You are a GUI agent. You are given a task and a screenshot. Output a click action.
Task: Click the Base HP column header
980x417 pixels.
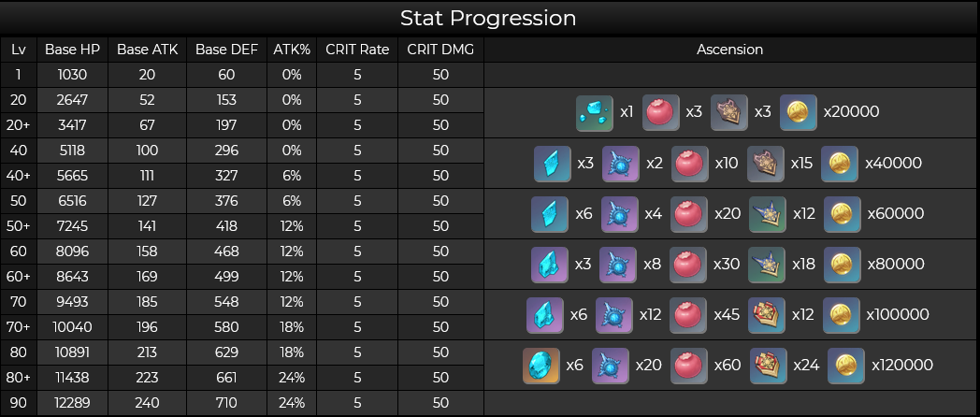(x=73, y=50)
